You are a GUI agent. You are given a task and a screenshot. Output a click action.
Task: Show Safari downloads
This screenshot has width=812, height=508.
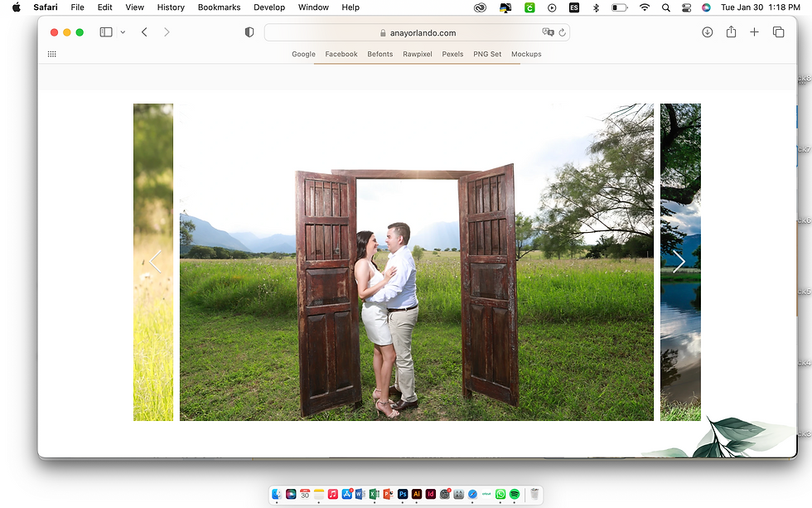pyautogui.click(x=708, y=32)
